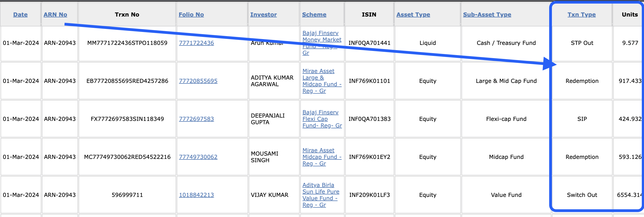The image size is (644, 217).
Task: Open Bajaj Finserv Flexi Cap Fund link
Action: click(x=322, y=119)
